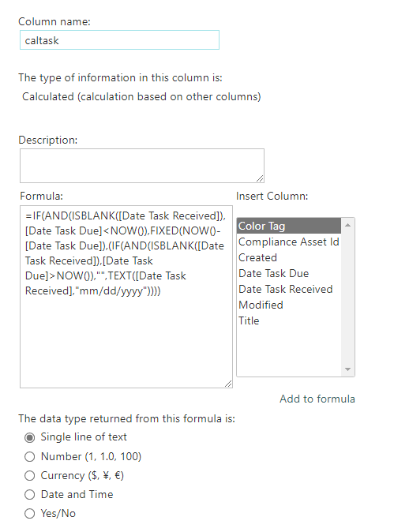Screen dimensions: 394x532
Task: Select Date Task Received list item
Action: point(289,289)
